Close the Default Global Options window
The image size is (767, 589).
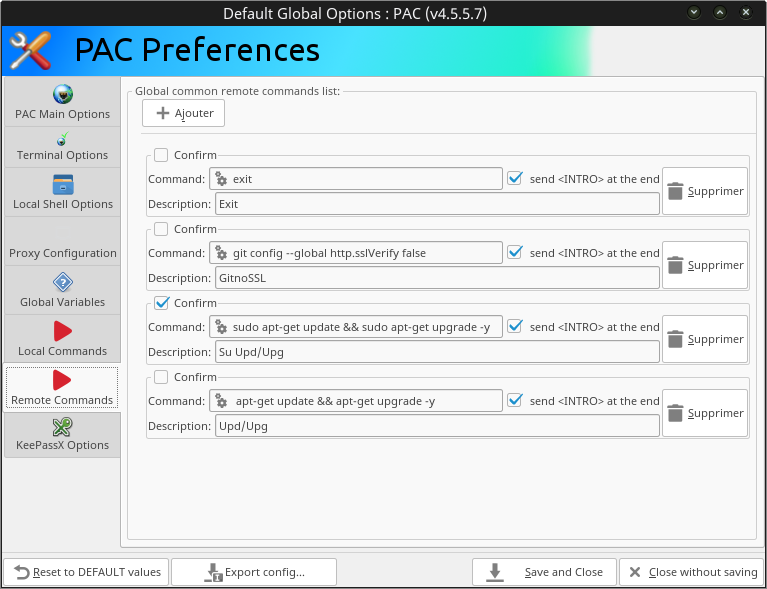tap(745, 12)
